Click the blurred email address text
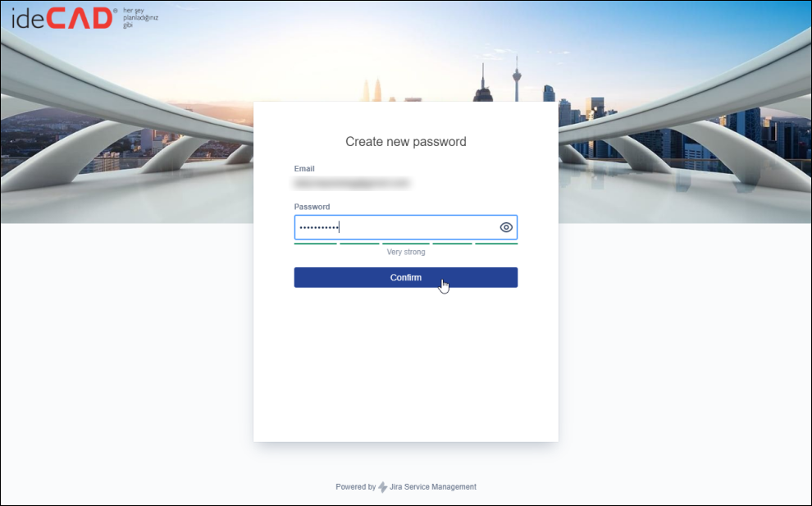The height and width of the screenshot is (506, 812). point(352,183)
